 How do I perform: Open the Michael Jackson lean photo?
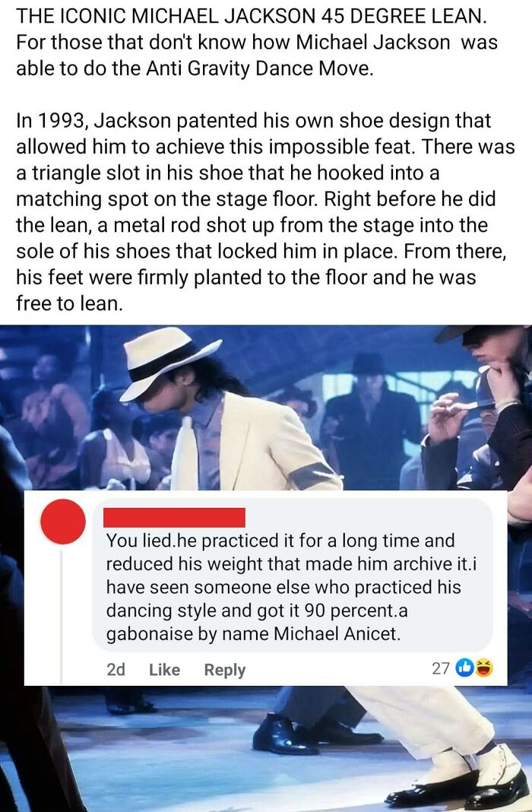[x=266, y=568]
